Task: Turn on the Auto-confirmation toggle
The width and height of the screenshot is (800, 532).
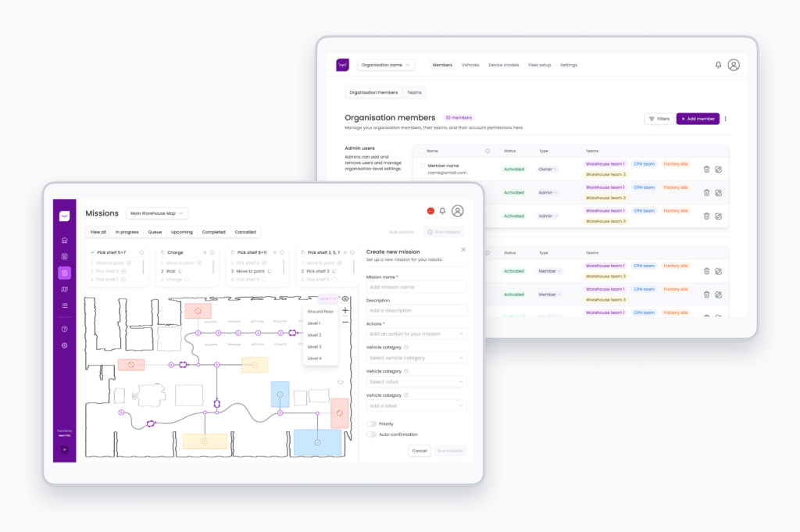Action: point(372,434)
